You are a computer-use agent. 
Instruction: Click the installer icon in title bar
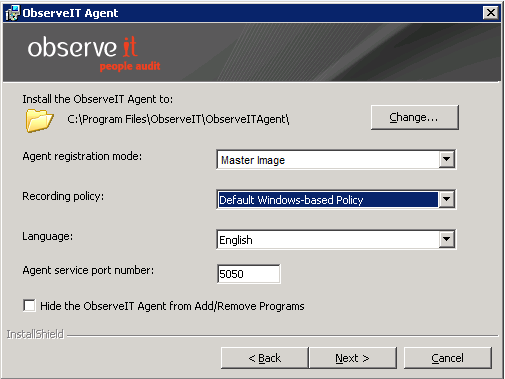(13, 13)
